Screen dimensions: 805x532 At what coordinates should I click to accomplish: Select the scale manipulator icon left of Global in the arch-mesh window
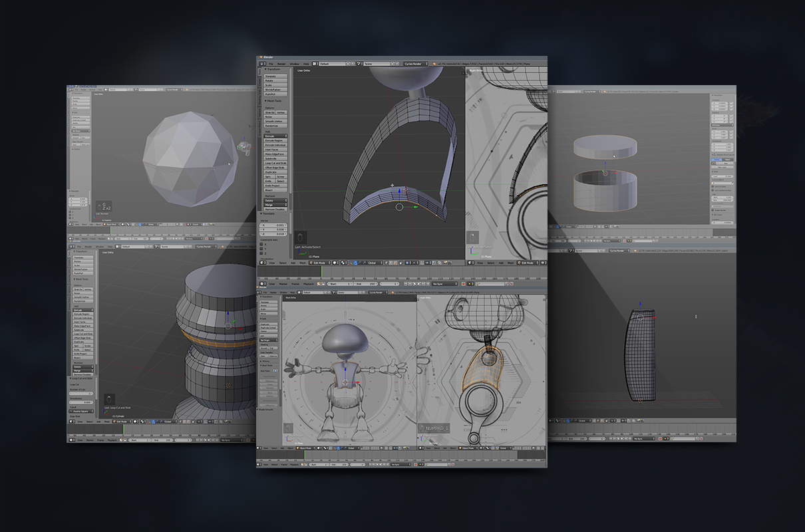364,263
